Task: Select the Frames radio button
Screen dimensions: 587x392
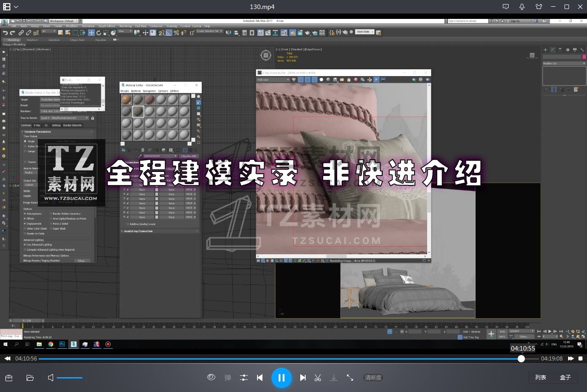Action: tap(25, 162)
